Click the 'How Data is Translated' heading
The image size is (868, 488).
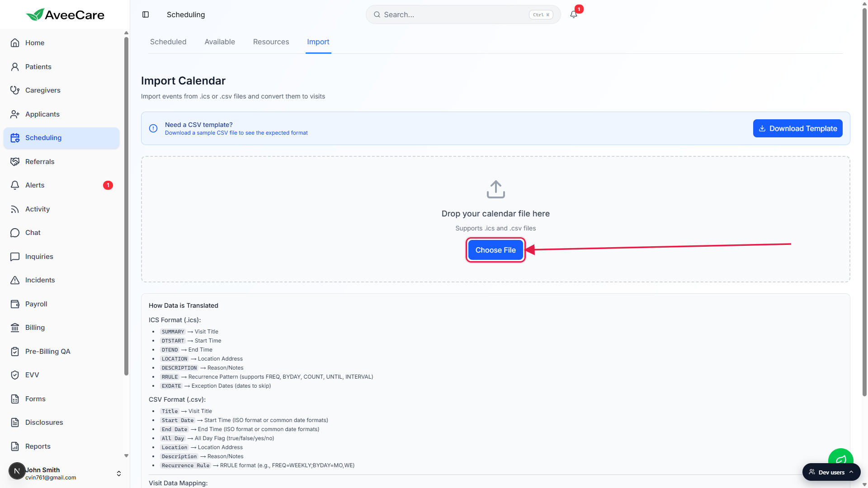pyautogui.click(x=184, y=305)
